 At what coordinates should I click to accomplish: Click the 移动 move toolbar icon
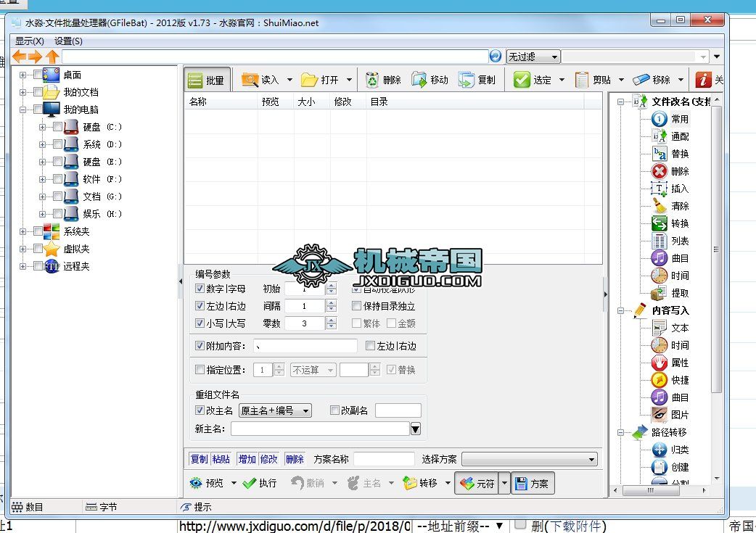[x=419, y=80]
